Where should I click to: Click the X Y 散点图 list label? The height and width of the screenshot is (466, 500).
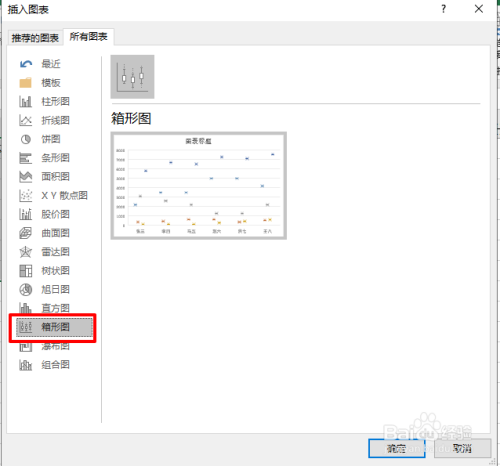[64, 196]
